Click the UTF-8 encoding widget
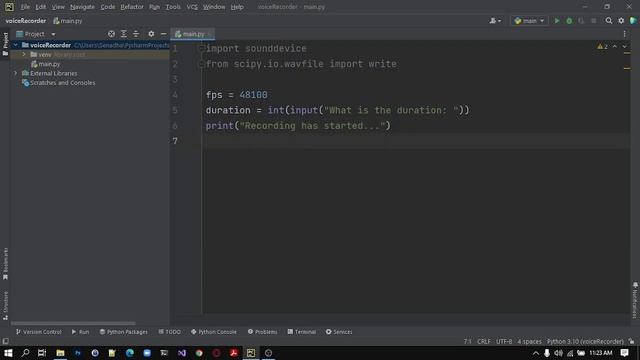This screenshot has height=360, width=640. click(x=504, y=342)
